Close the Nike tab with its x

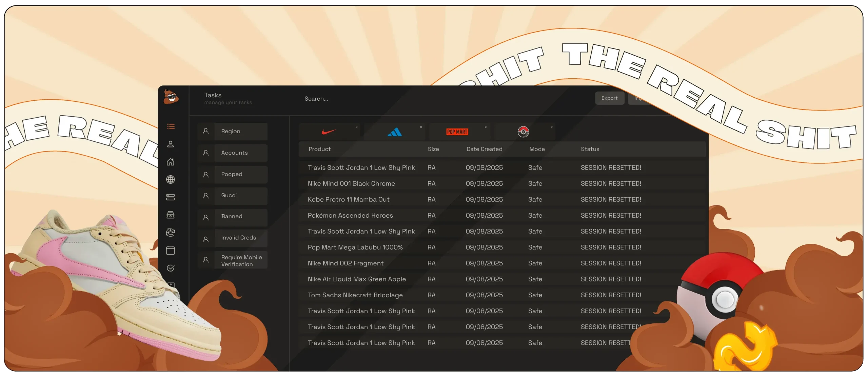pyautogui.click(x=356, y=127)
